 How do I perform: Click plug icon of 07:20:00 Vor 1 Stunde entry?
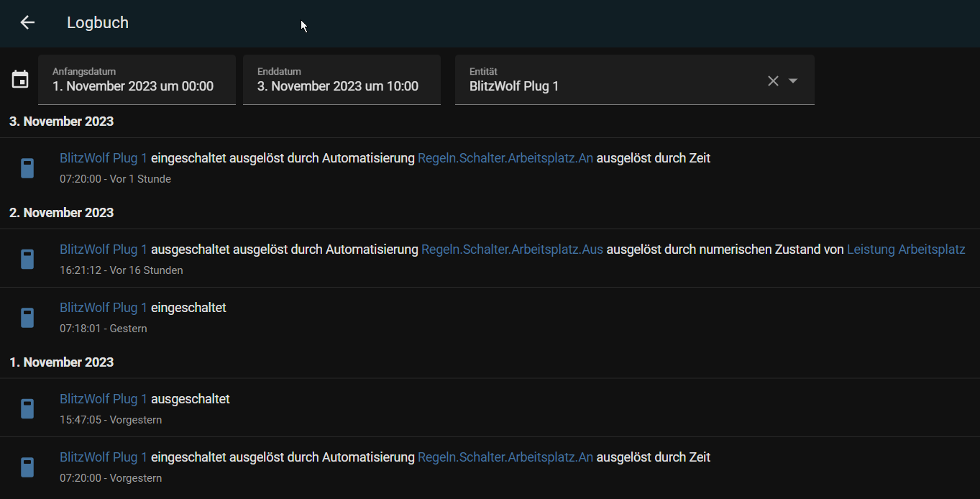click(27, 168)
